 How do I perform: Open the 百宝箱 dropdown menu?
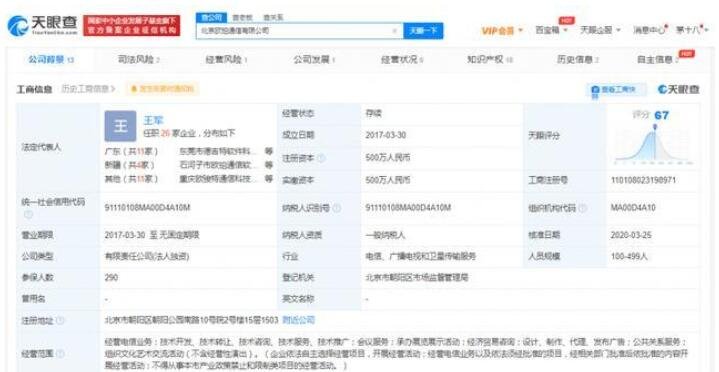click(552, 30)
